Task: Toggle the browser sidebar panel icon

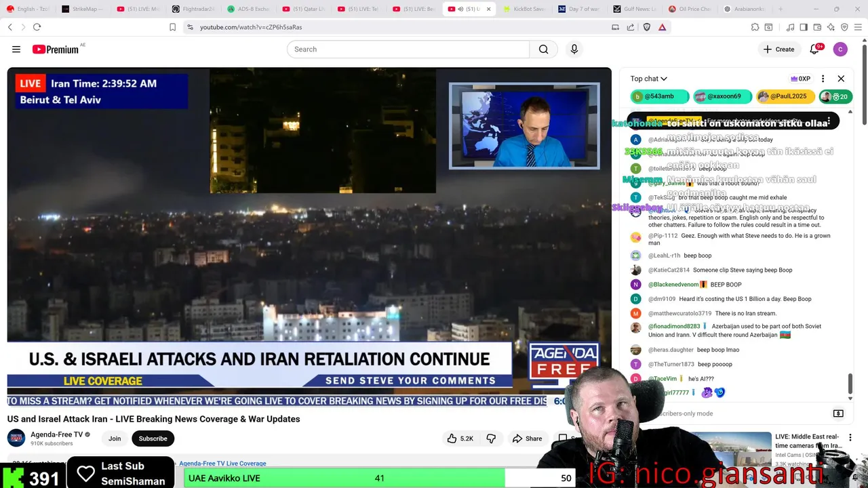Action: tap(804, 27)
